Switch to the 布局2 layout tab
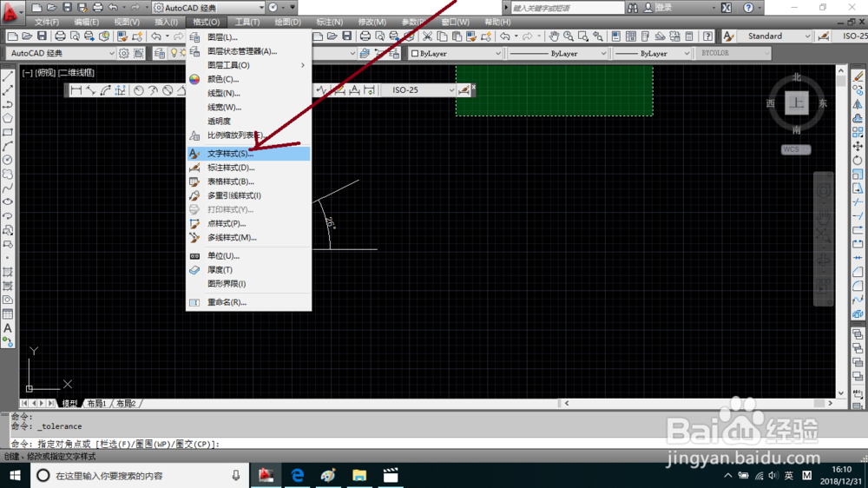 (126, 403)
